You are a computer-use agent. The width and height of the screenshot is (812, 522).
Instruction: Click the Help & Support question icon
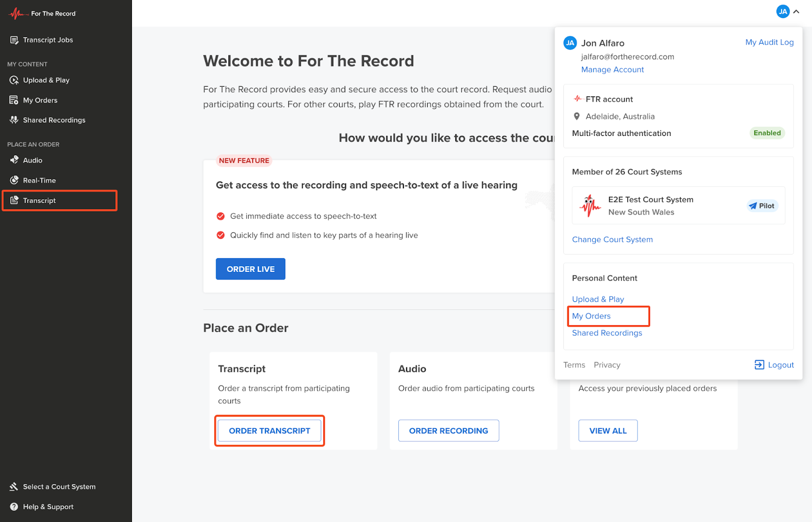(x=14, y=507)
